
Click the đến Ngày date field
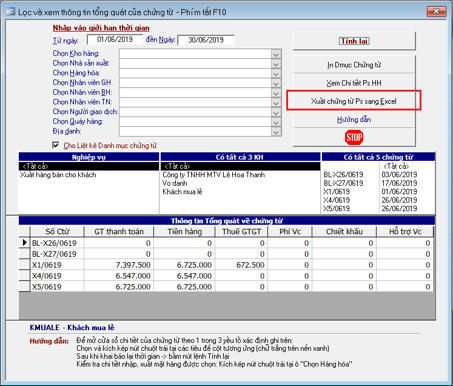tap(206, 40)
